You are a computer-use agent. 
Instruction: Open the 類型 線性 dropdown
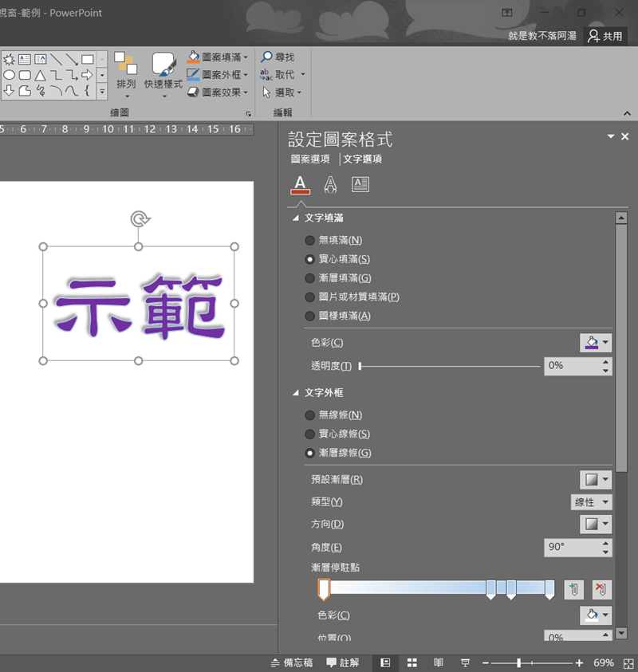point(591,502)
